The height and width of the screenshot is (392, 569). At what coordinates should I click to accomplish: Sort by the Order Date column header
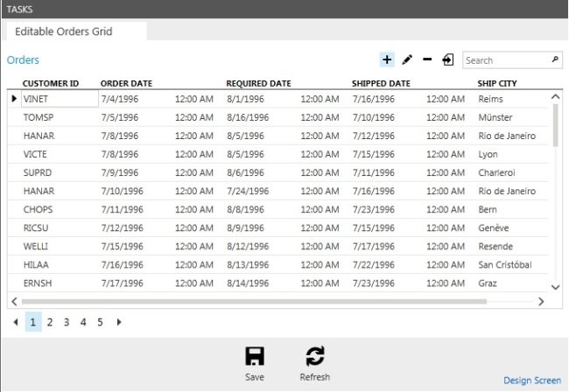pos(126,83)
